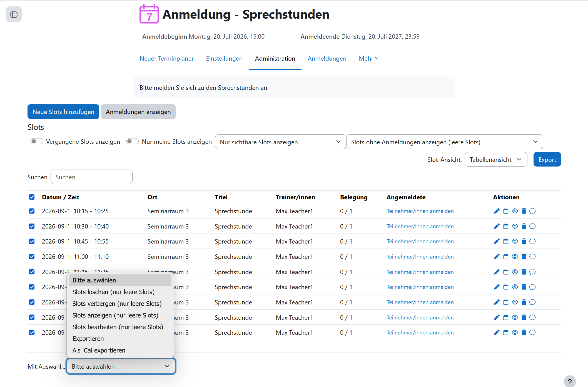The height and width of the screenshot is (387, 588).
Task: Expand the Mehr menu
Action: [368, 58]
